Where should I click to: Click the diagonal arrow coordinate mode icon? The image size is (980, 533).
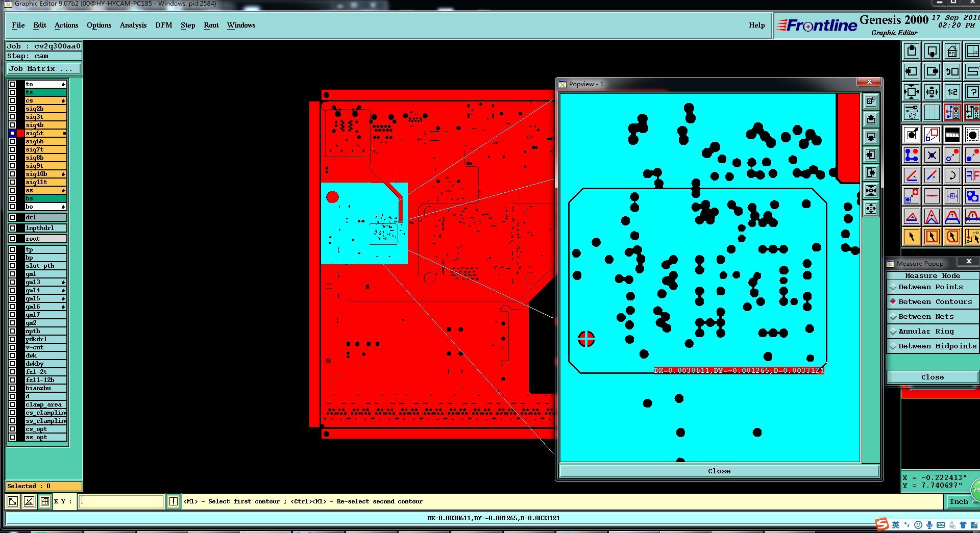[13, 501]
